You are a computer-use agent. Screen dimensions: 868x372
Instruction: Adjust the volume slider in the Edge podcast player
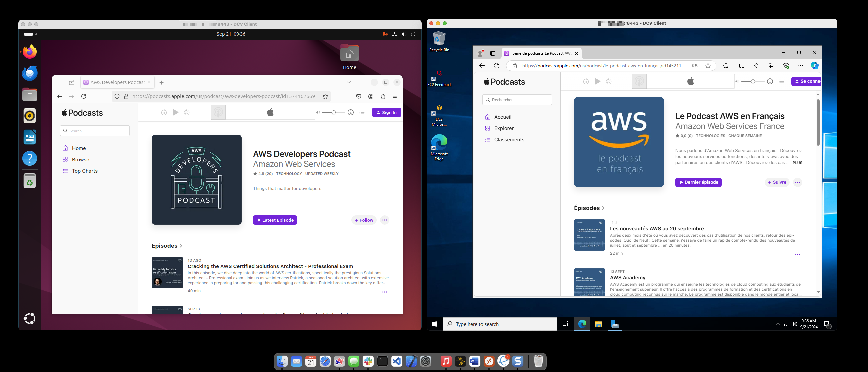point(753,81)
